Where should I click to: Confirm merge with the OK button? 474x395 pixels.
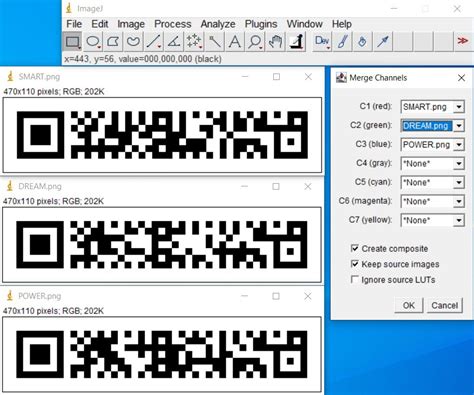click(409, 305)
